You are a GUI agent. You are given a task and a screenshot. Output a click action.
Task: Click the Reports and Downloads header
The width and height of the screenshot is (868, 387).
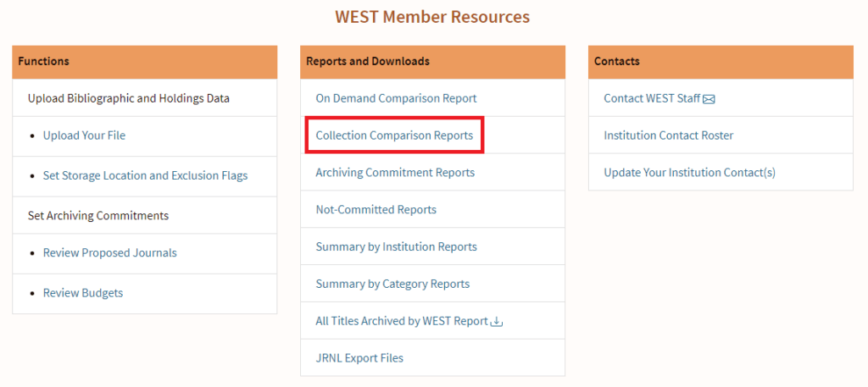pos(433,62)
